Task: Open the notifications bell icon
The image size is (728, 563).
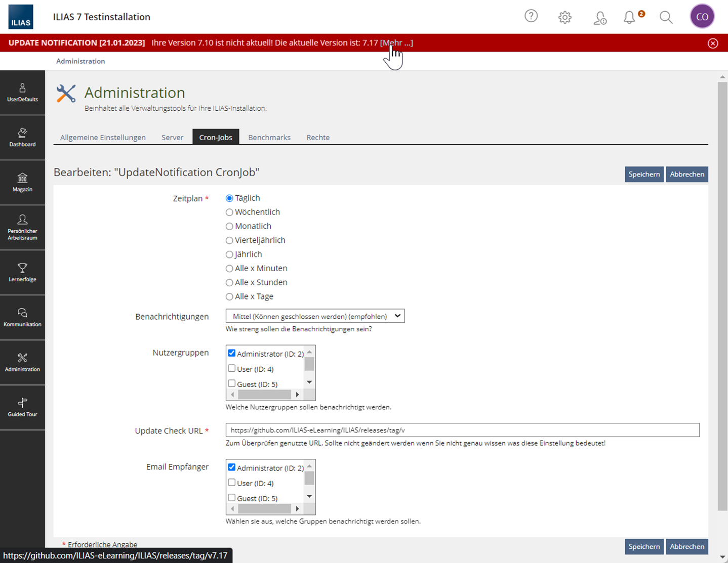Action: [629, 17]
